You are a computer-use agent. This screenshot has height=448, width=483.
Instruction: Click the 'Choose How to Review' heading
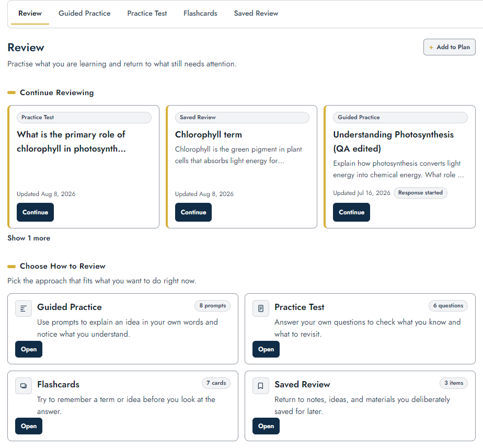[x=63, y=266]
